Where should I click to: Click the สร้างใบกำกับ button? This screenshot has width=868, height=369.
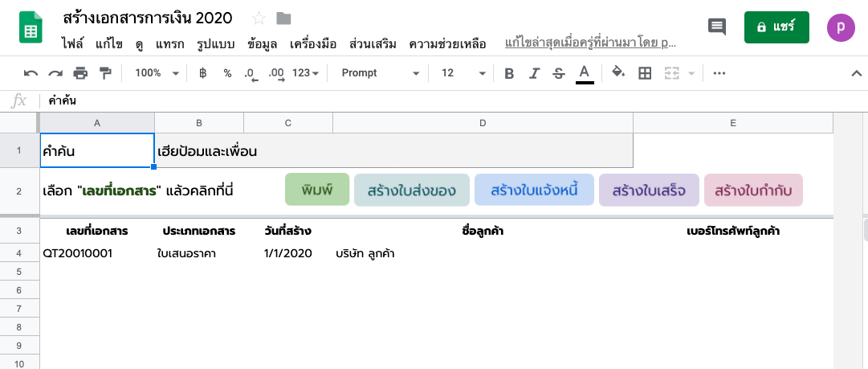point(753,190)
